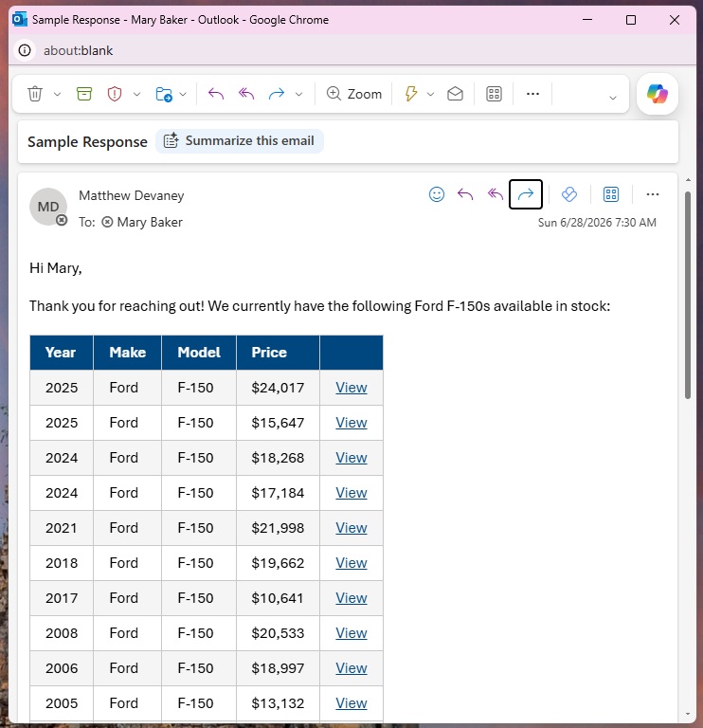703x728 pixels.
Task: Select sender name Matthew Devaney
Action: pyautogui.click(x=132, y=195)
